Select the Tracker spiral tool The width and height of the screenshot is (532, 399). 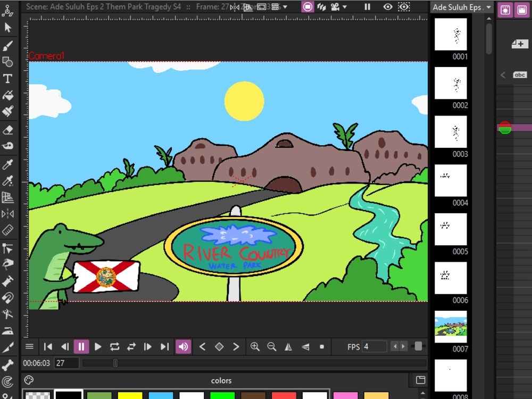7,382
